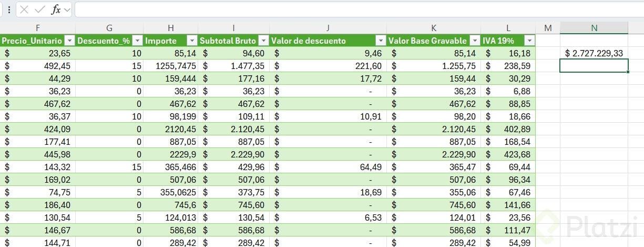Open the Insert Function fx button
The width and height of the screenshot is (644, 247).
(x=56, y=9)
